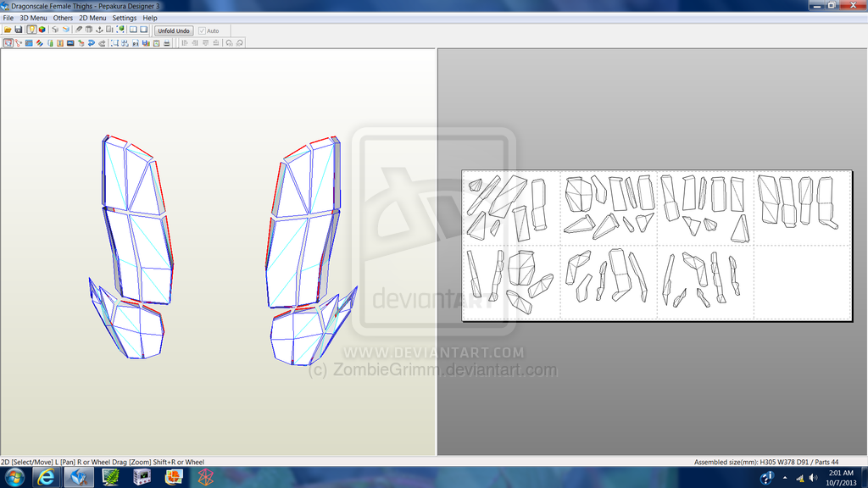Click the Unfold Undo button
Screen dimensions: 868x488
pyautogui.click(x=174, y=31)
